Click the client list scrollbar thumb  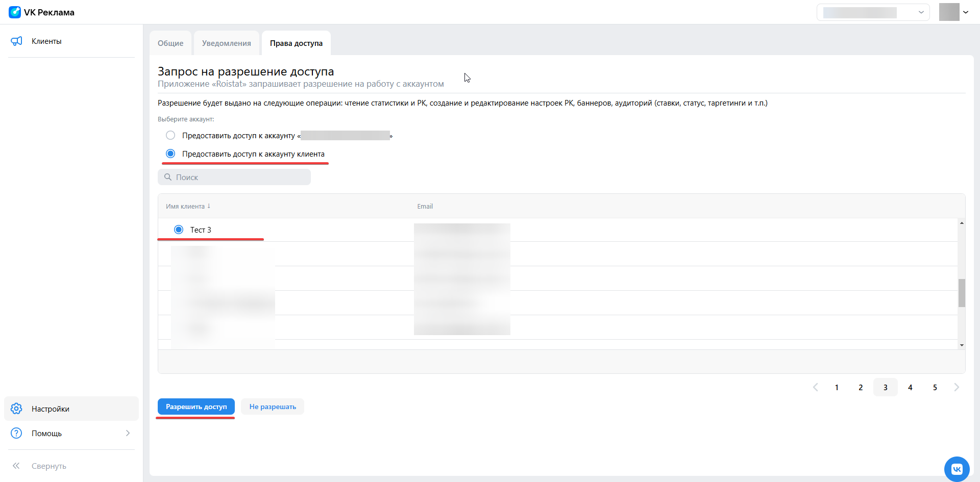click(962, 293)
